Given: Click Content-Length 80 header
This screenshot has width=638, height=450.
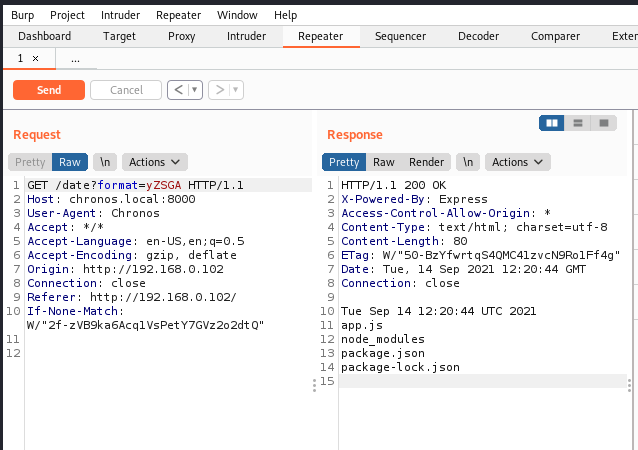Looking at the screenshot, I should (x=404, y=241).
